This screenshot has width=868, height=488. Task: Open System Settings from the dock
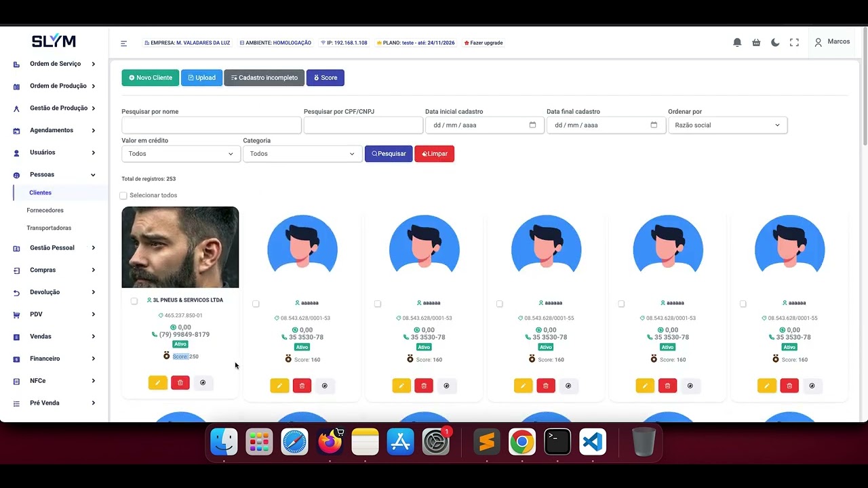point(436,443)
